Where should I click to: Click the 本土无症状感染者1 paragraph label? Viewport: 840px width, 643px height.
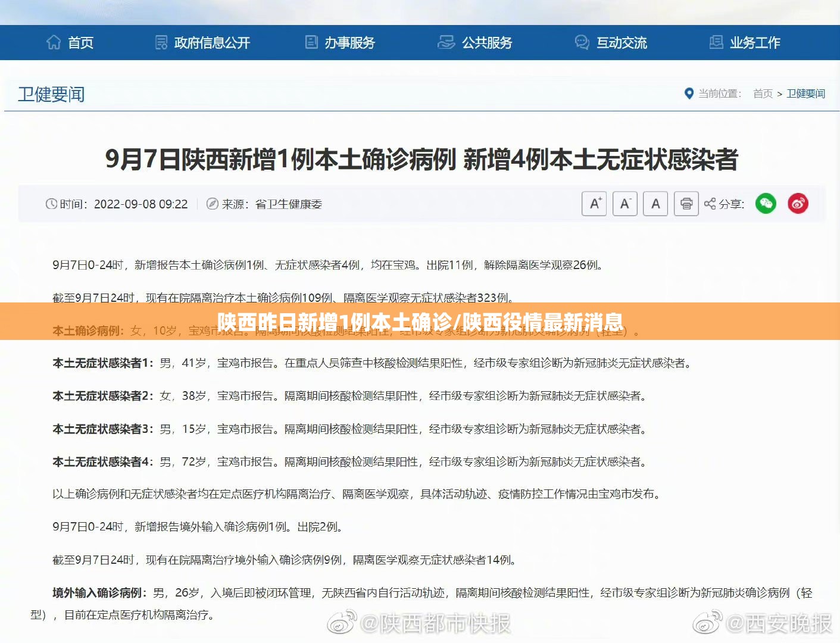(x=104, y=363)
